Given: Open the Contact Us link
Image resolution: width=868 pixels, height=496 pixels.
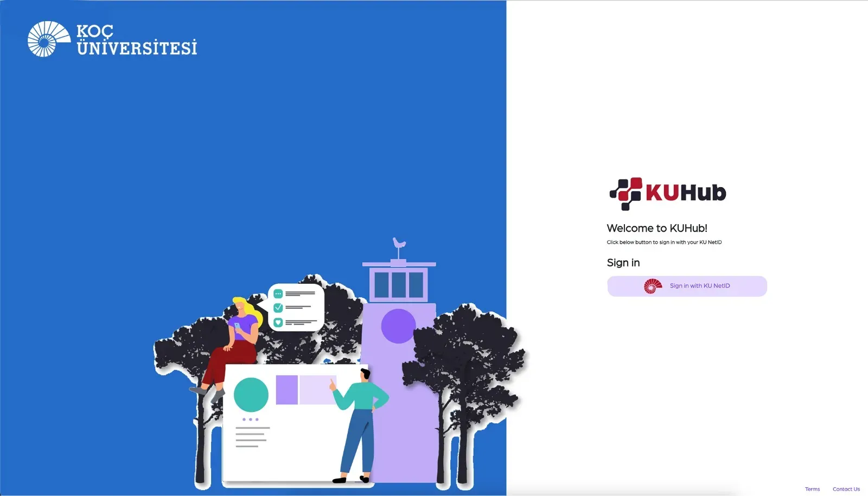Looking at the screenshot, I should 846,489.
